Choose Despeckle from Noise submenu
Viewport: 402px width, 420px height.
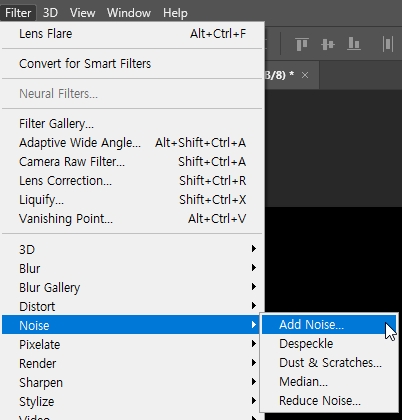point(329,343)
